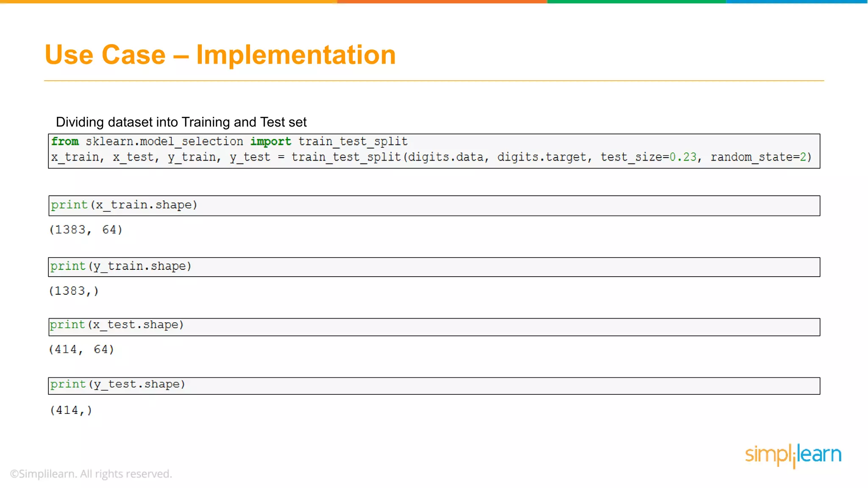Click the output (1383,)

74,291
